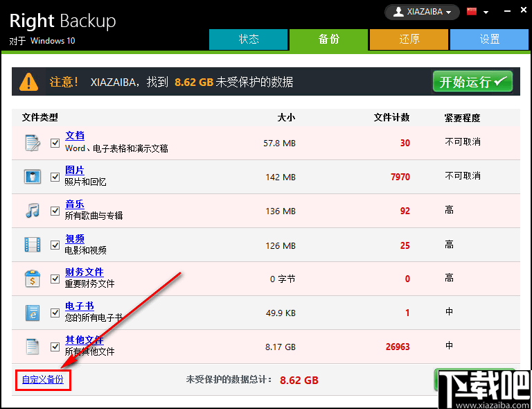Toggle the 视频 video checkbox
532x409 pixels.
[x=55, y=245]
